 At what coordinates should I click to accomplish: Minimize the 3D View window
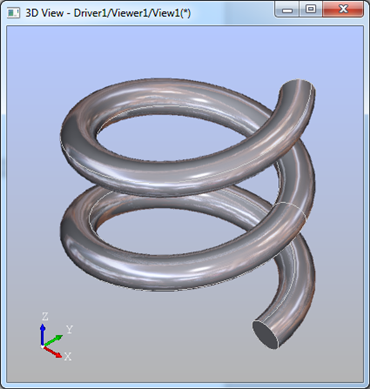point(287,10)
